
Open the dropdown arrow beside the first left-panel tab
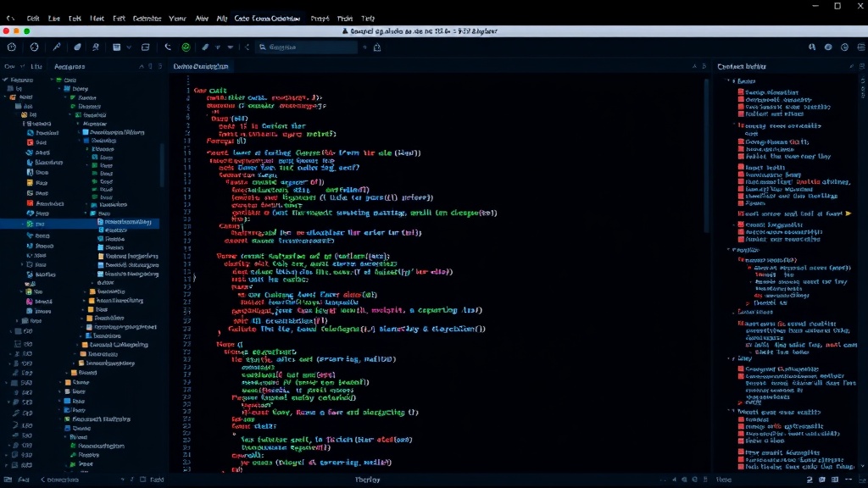[x=23, y=66]
